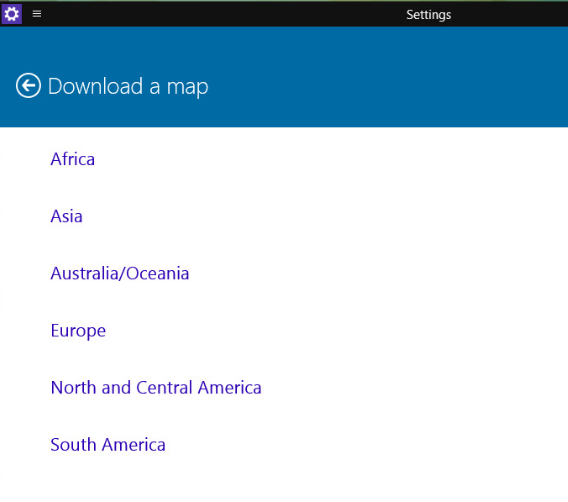Browse maps for Australia/Oceania
The image size is (568, 502).
click(120, 273)
